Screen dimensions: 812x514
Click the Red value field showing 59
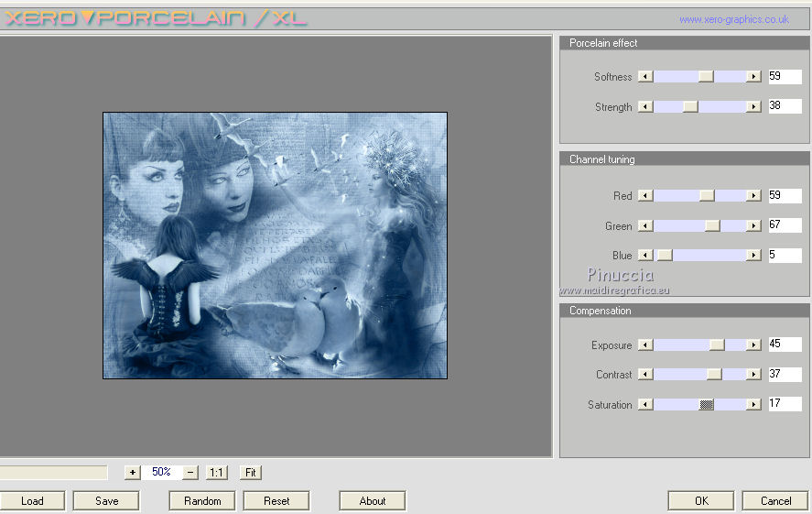[785, 195]
